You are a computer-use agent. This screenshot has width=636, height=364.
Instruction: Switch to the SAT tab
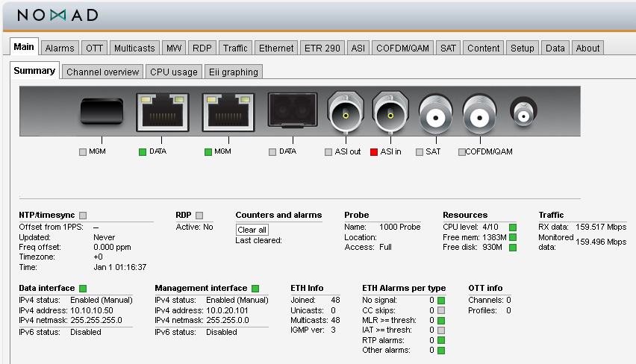tap(448, 48)
